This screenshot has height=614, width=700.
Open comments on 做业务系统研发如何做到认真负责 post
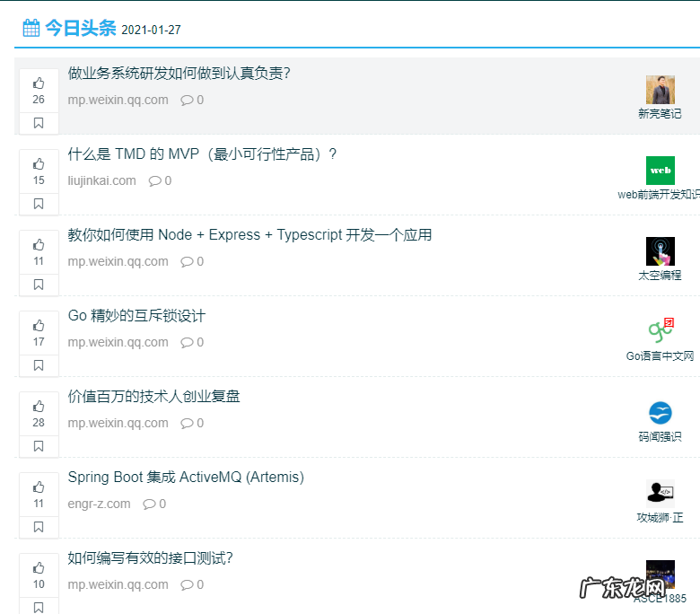[x=192, y=100]
